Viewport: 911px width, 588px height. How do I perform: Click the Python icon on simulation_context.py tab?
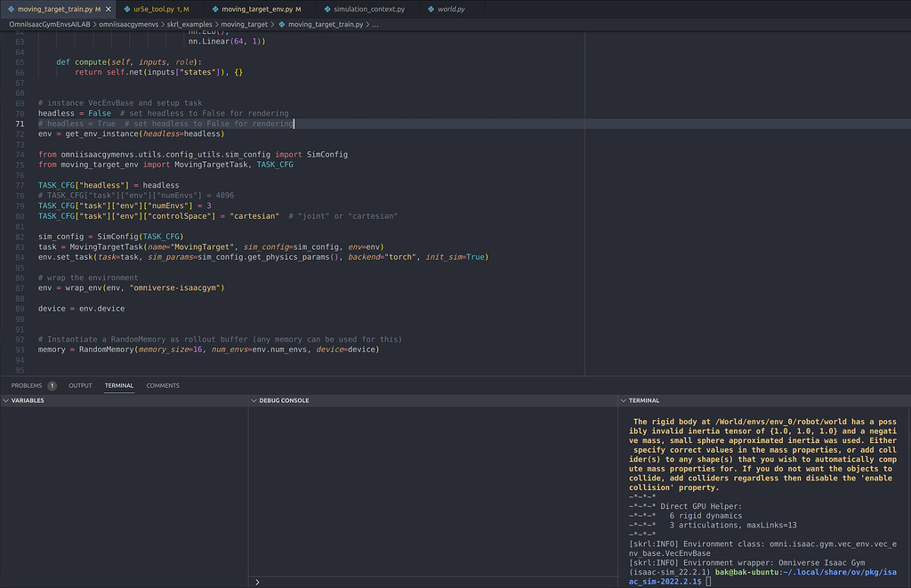click(x=327, y=8)
